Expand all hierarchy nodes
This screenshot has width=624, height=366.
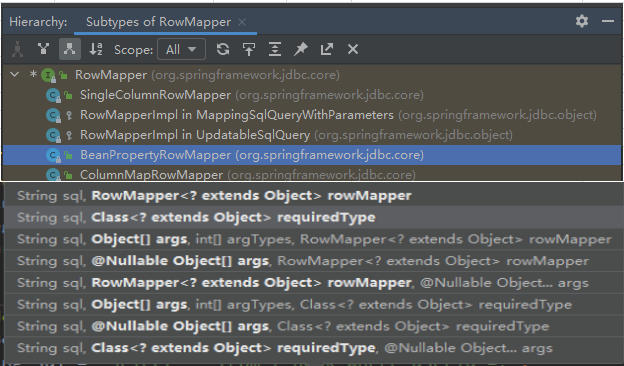coord(275,49)
